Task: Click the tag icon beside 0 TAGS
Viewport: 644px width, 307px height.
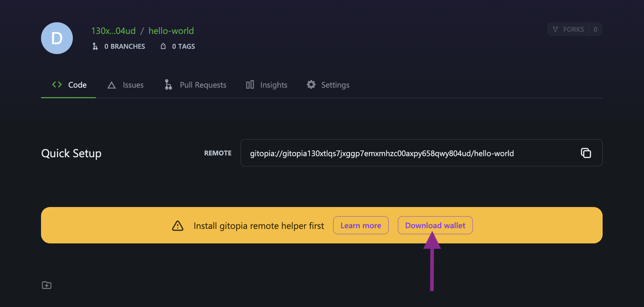Action: 163,46
